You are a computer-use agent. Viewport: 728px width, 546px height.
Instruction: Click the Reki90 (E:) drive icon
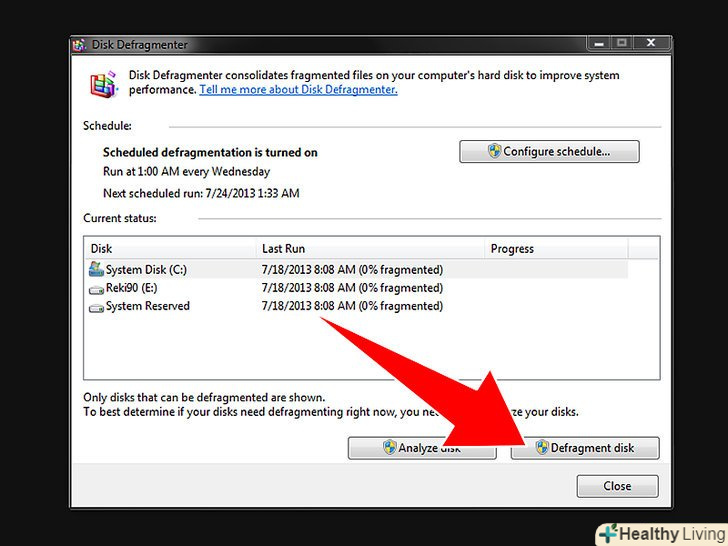[x=96, y=290]
